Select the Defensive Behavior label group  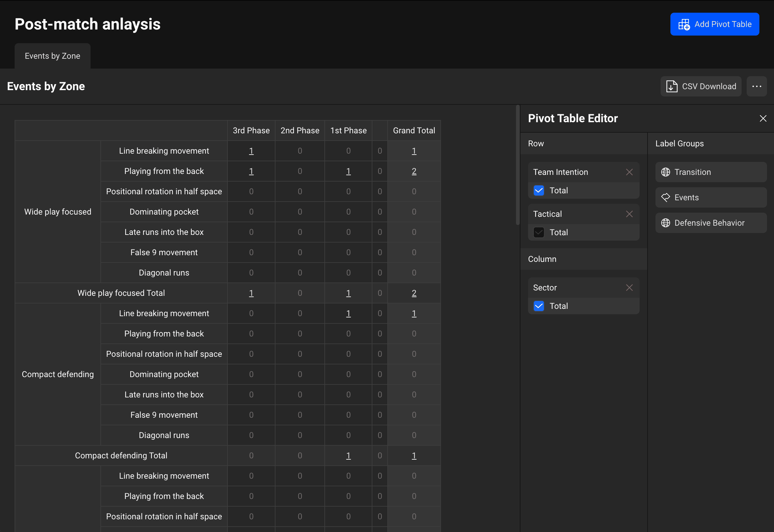(709, 223)
